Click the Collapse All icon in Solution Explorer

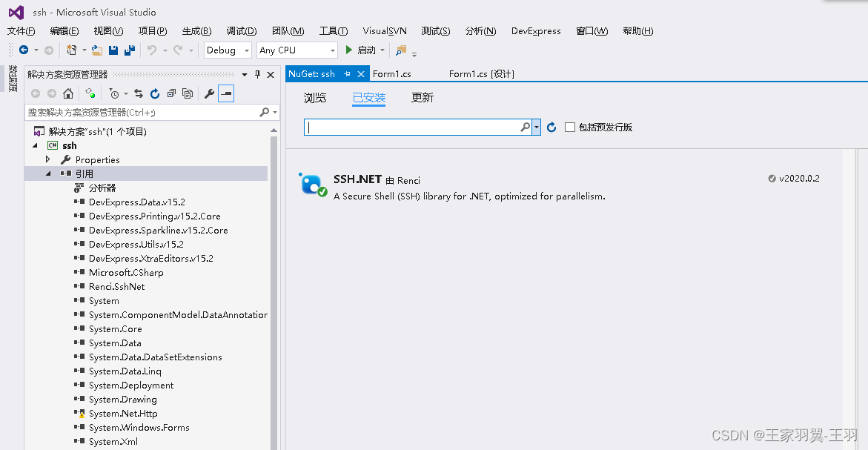coord(172,93)
